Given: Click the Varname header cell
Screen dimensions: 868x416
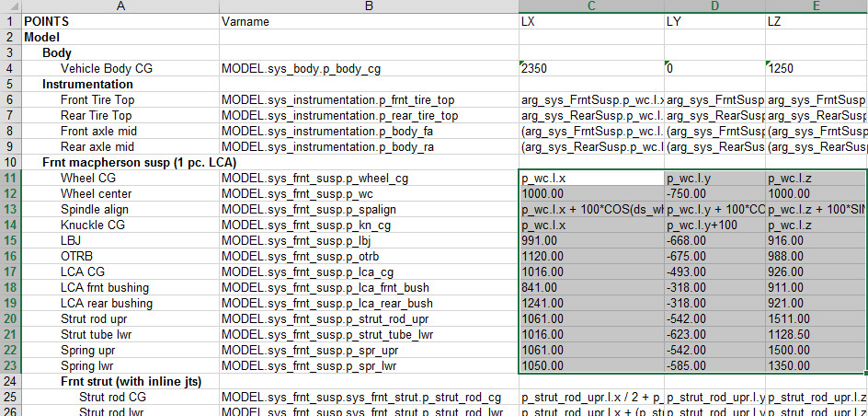Looking at the screenshot, I should tap(370, 21).
